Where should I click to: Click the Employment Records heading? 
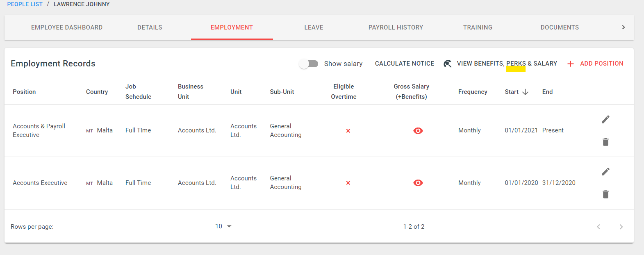point(53,64)
